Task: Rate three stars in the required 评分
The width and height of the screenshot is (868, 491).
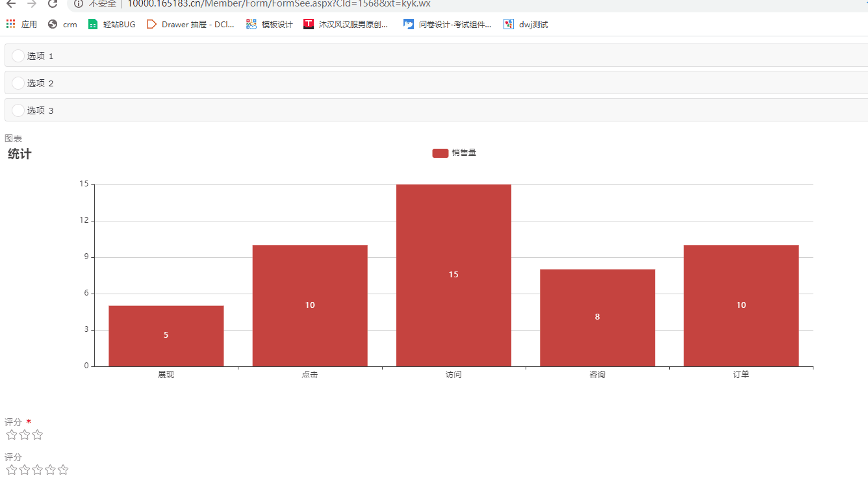Action: [x=38, y=435]
